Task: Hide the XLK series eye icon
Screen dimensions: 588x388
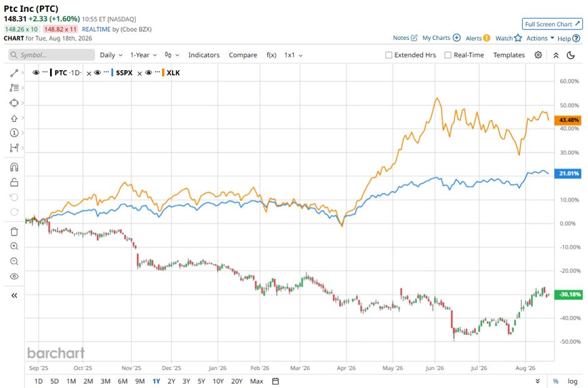Action: (x=148, y=72)
